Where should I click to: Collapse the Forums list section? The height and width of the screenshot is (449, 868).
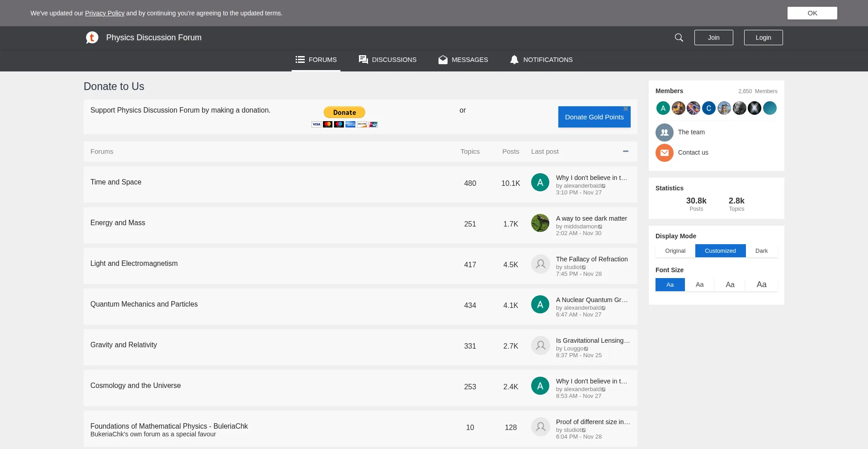tap(626, 151)
